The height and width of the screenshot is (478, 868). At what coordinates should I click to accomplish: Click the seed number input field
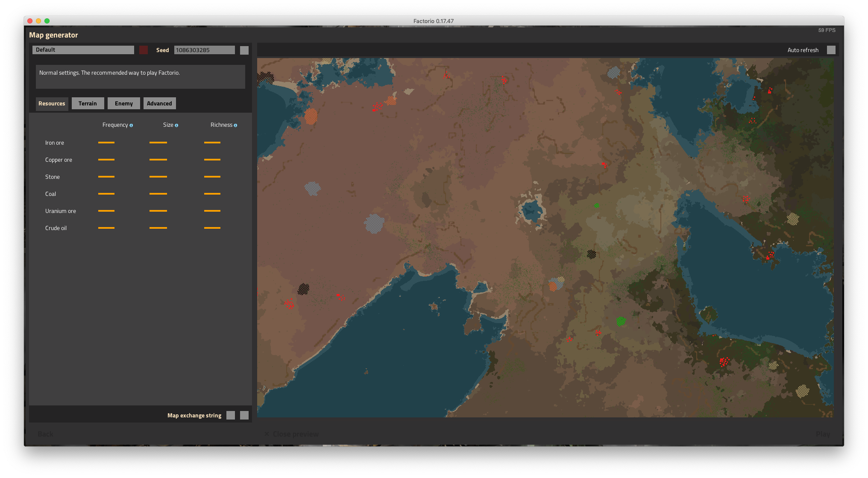tap(205, 50)
